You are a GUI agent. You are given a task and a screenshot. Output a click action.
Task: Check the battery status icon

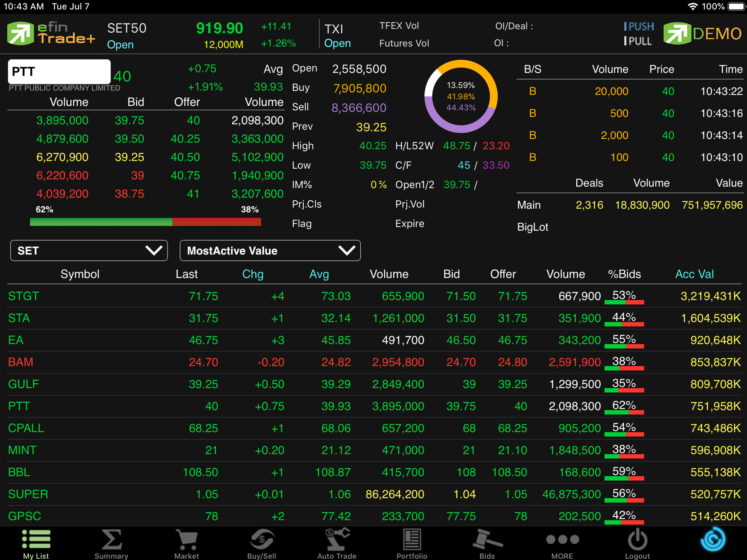[737, 6]
